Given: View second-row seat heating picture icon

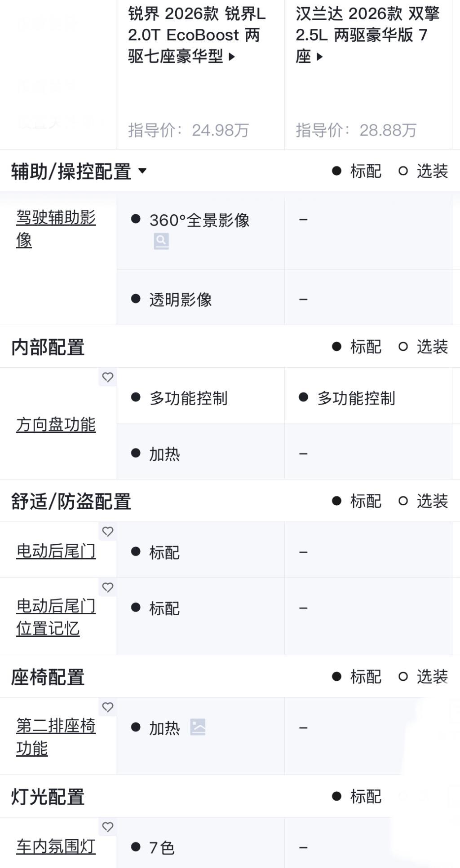Looking at the screenshot, I should [198, 727].
